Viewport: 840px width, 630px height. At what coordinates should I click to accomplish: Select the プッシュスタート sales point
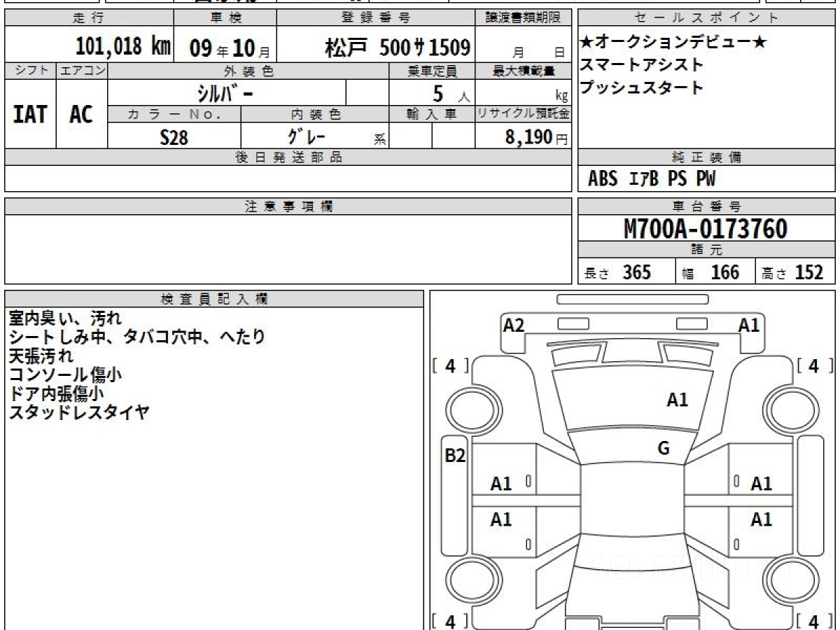642,88
